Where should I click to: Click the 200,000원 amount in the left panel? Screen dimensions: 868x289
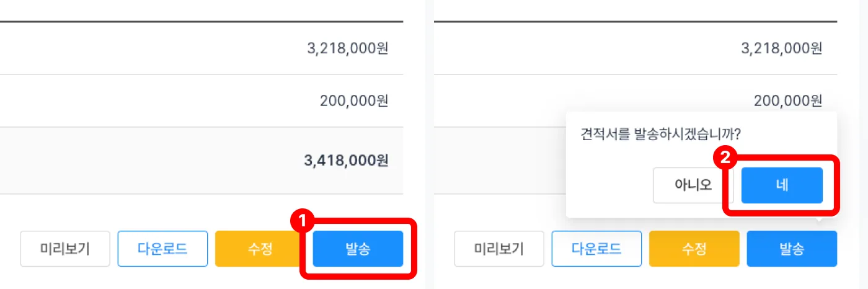coord(354,100)
